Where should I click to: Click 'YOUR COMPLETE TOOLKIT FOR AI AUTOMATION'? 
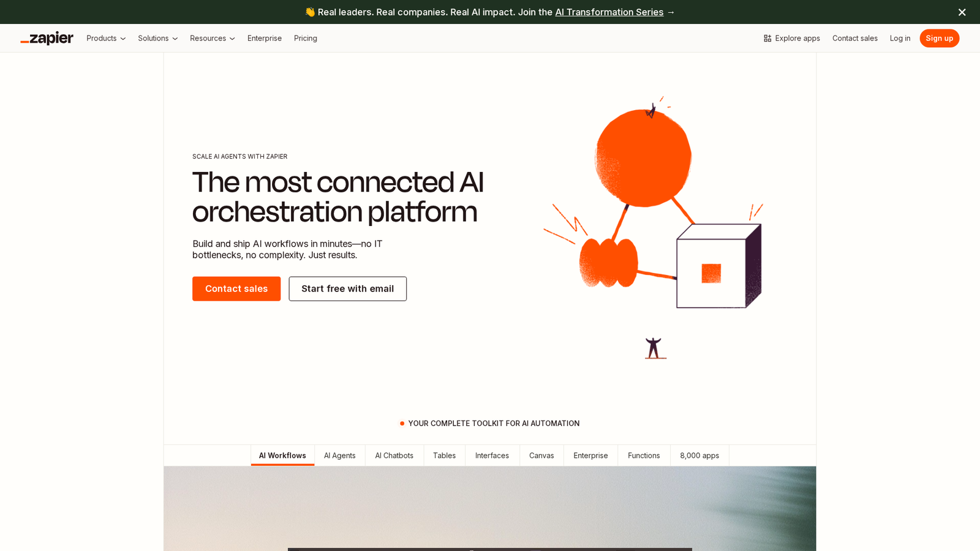(x=494, y=423)
